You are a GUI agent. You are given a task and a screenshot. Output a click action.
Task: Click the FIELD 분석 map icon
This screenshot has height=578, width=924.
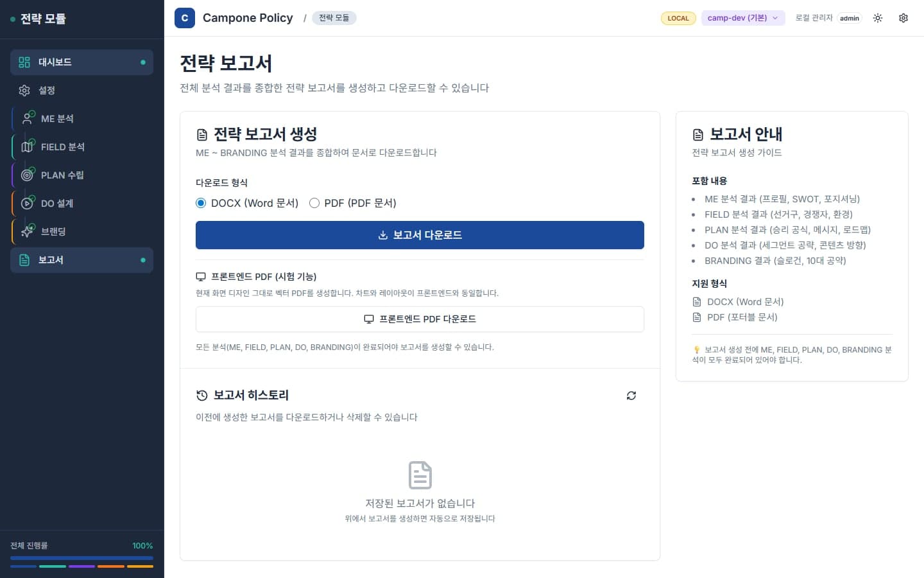(x=28, y=147)
